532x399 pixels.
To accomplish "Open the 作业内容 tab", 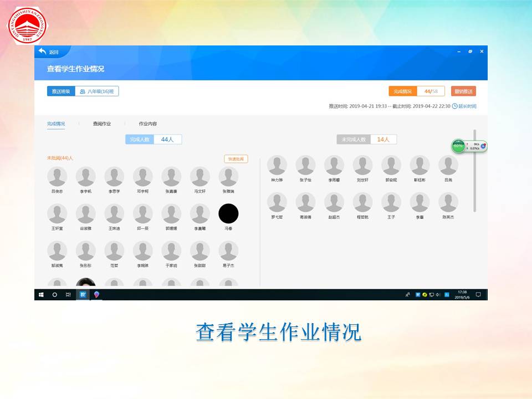I will point(147,124).
